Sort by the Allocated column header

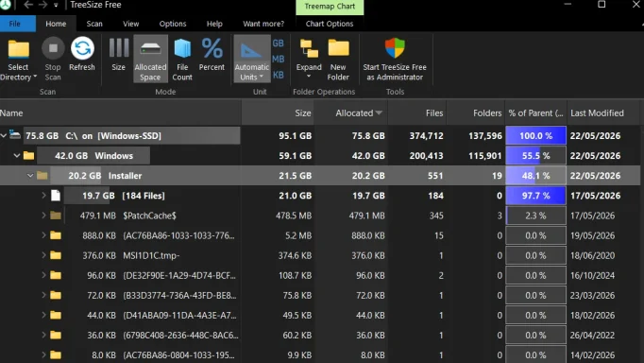(351, 113)
